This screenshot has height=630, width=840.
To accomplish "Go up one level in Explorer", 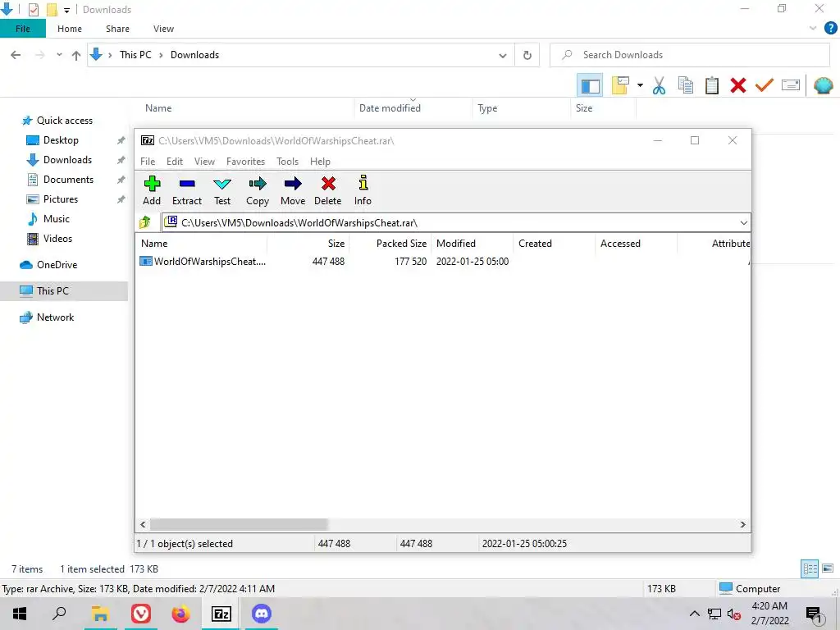I will coord(76,55).
